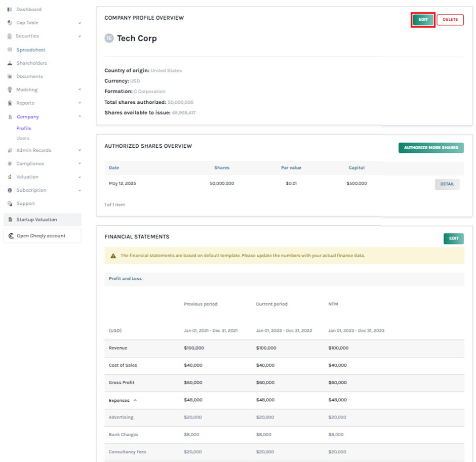
Task: Click the TE company avatar icon
Action: point(109,38)
